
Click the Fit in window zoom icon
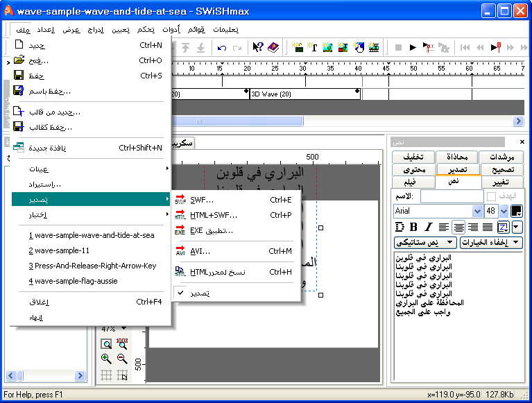pos(106,344)
